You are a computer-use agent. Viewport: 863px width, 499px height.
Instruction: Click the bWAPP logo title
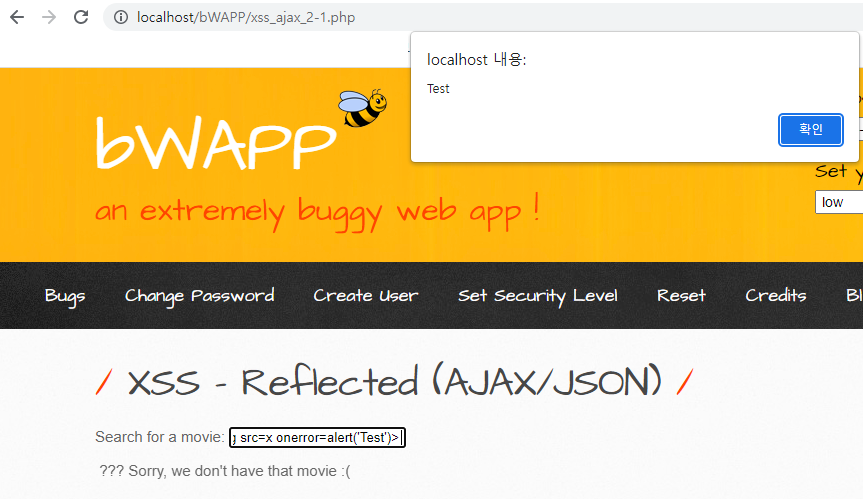click(216, 143)
